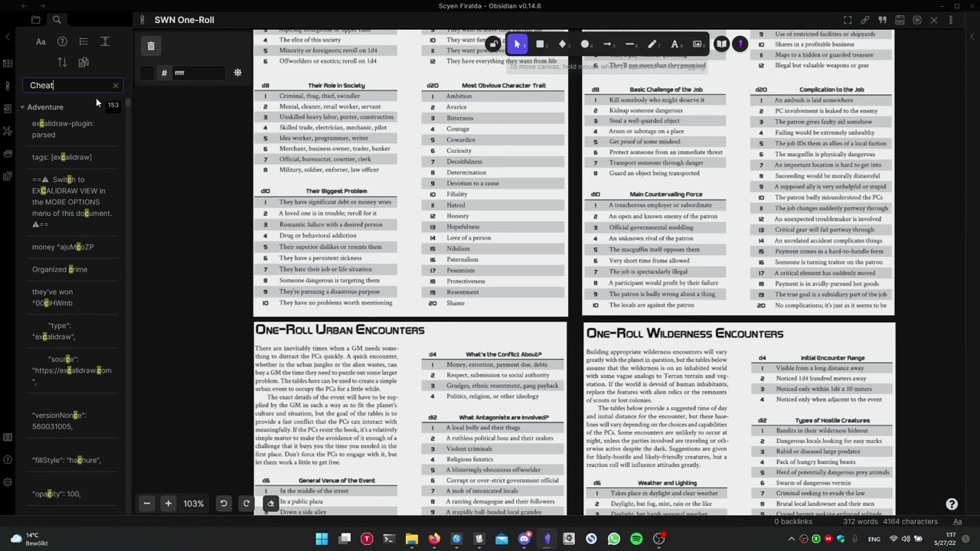The image size is (980, 551).
Task: Navigate back arrow in title bar
Action: coord(23,6)
